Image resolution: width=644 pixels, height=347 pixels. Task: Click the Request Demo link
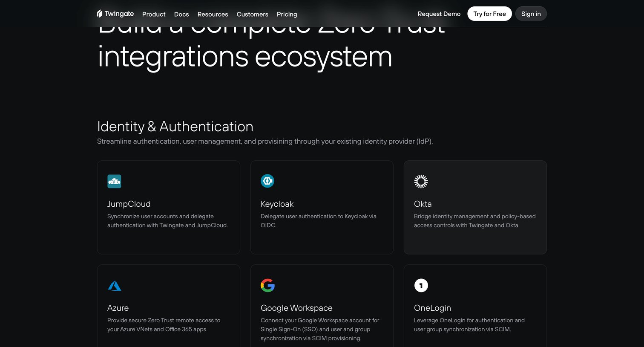pyautogui.click(x=439, y=14)
